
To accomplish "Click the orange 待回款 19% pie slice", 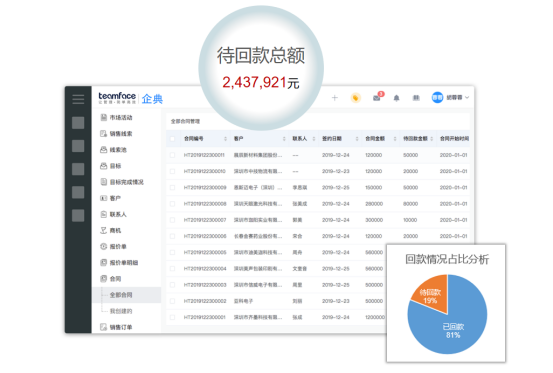I will [431, 295].
